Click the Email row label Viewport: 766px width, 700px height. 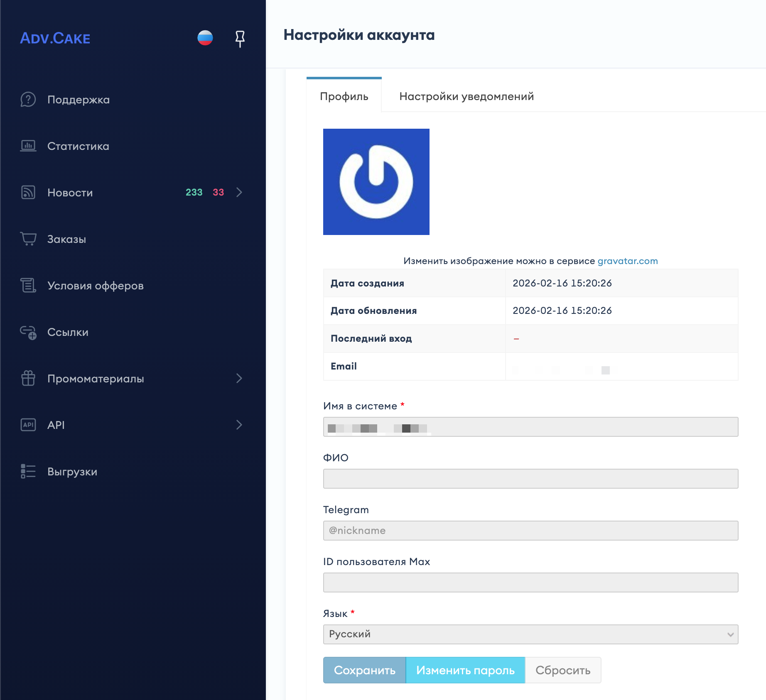click(x=344, y=366)
